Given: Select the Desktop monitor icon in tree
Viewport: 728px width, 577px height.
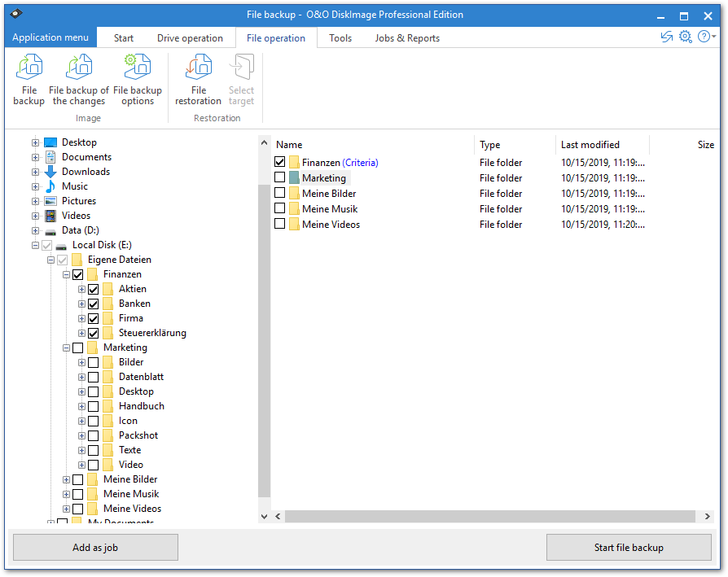Looking at the screenshot, I should (x=50, y=142).
